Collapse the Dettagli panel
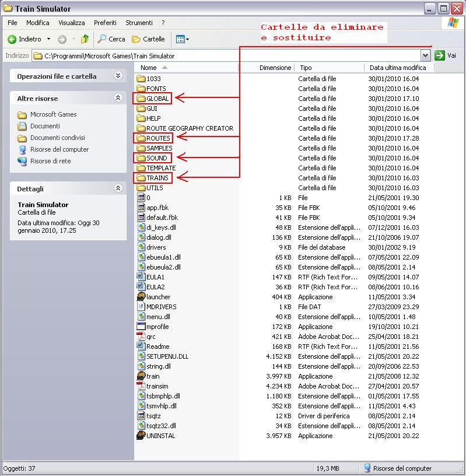 click(x=118, y=188)
